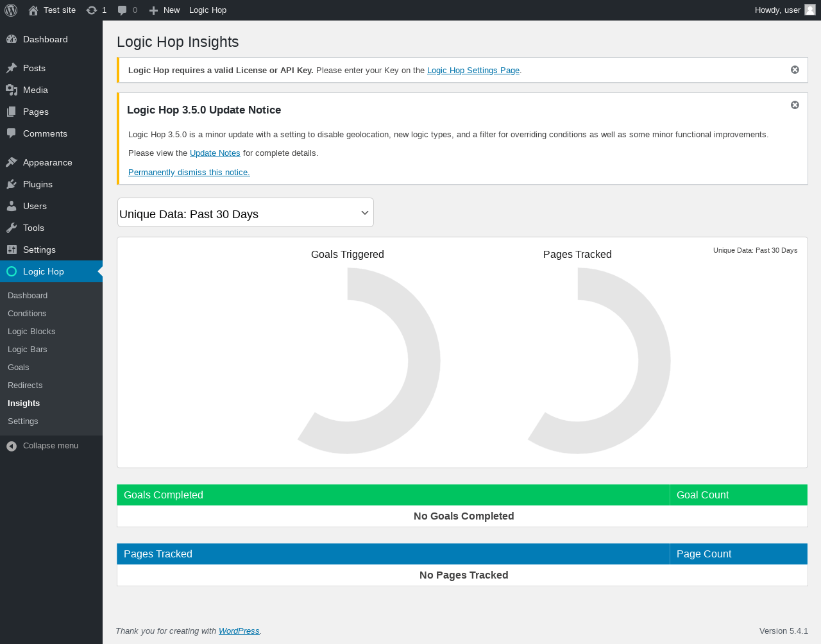Visit the WordPress link in the footer
Viewport: 821px width, 644px height.
coord(239,631)
